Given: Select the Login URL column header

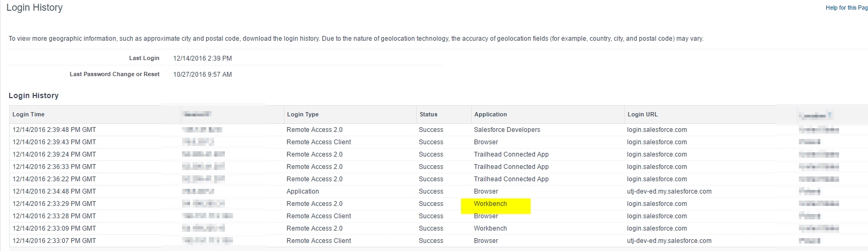Looking at the screenshot, I should (643, 114).
